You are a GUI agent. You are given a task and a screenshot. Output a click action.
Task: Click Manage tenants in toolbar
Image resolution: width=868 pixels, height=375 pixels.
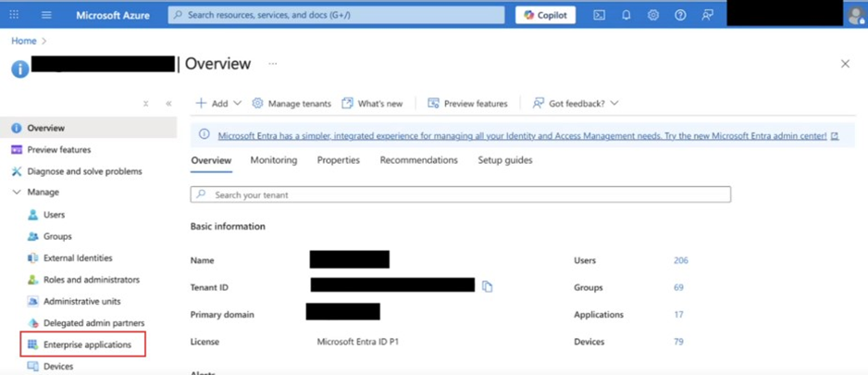point(291,104)
